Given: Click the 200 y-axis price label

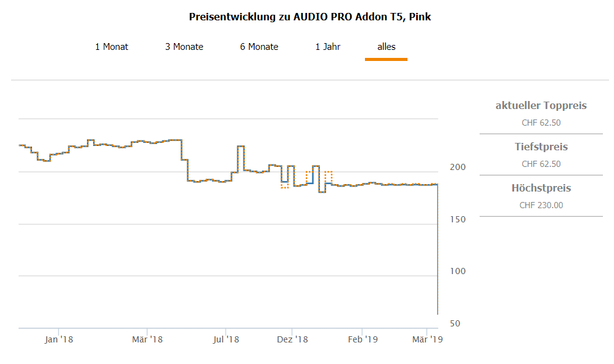Looking at the screenshot, I should pos(457,168).
